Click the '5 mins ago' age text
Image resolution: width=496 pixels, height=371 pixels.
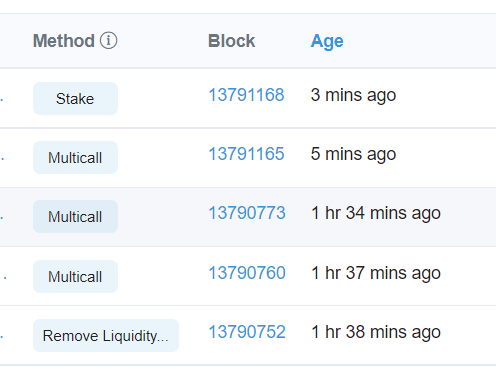click(x=353, y=155)
